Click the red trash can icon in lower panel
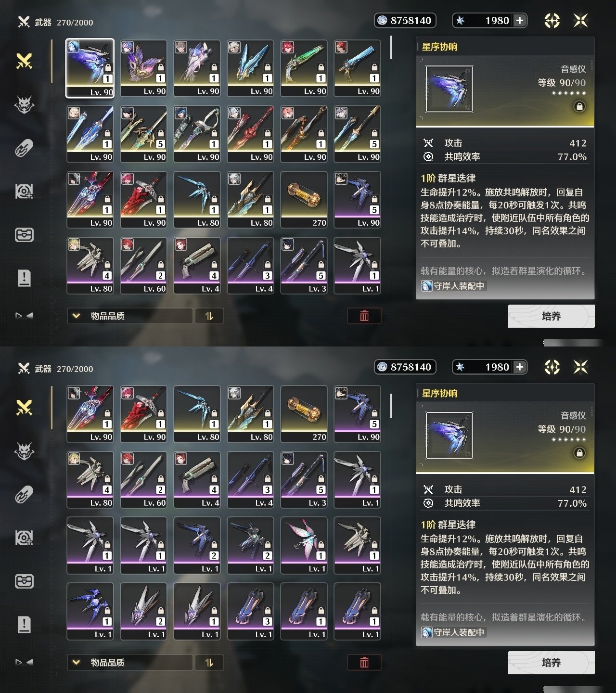This screenshot has height=693, width=616. pos(364,662)
